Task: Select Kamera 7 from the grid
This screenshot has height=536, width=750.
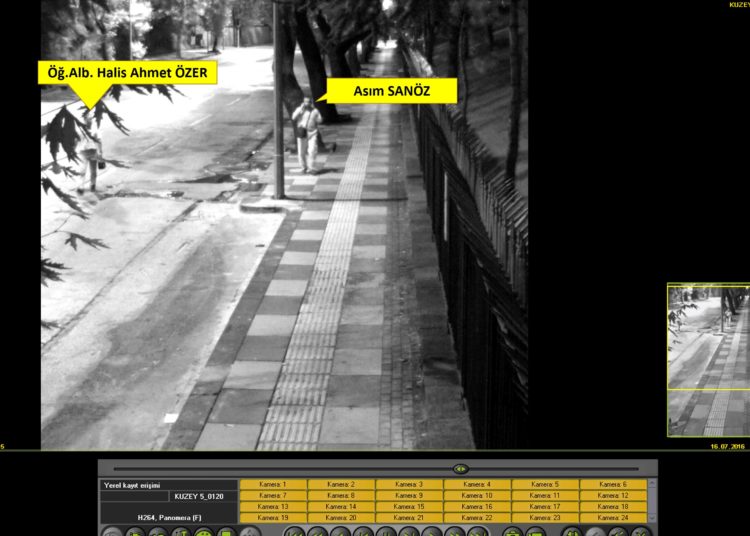Action: click(x=273, y=495)
